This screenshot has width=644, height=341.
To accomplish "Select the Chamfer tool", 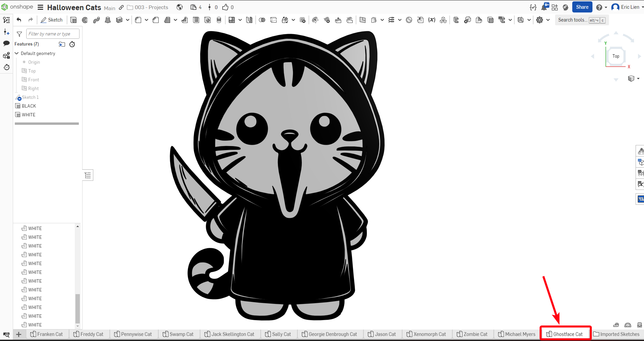I will point(156,20).
